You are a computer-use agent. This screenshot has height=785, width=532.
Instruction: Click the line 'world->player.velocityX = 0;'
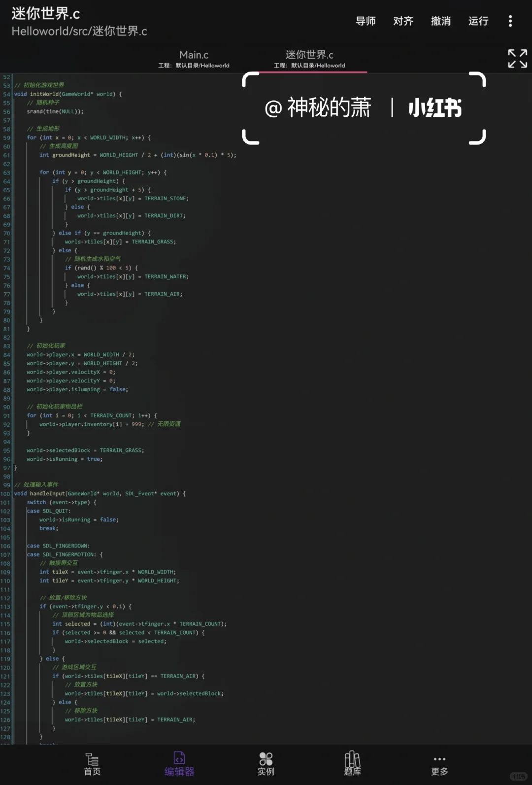coord(71,373)
